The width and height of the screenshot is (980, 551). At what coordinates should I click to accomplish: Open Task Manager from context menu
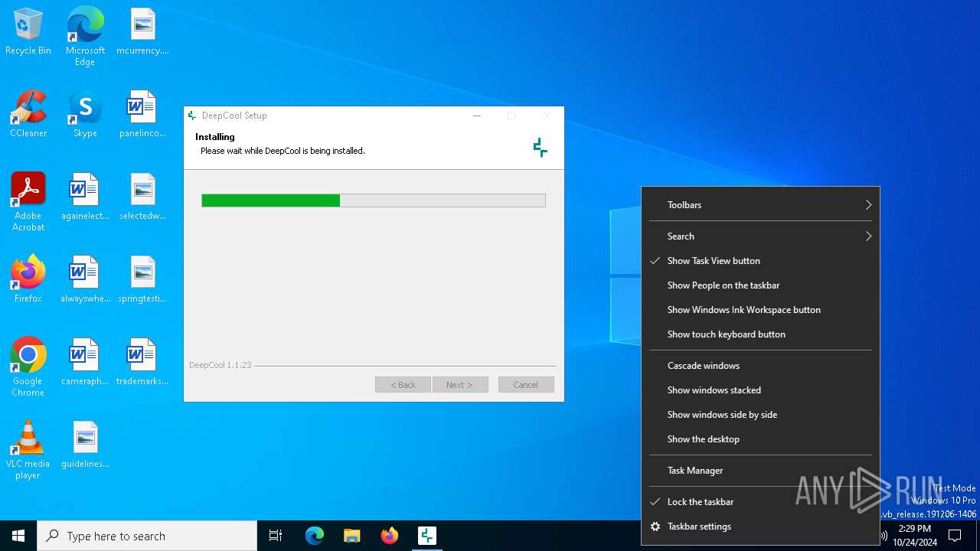[x=760, y=471]
